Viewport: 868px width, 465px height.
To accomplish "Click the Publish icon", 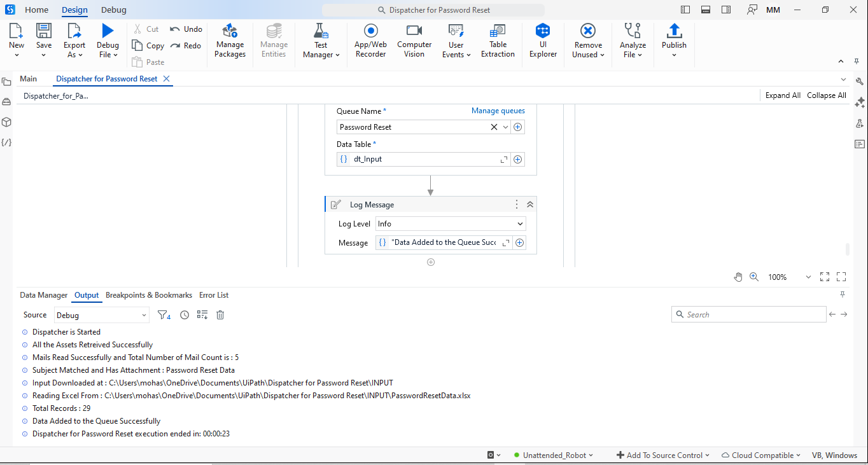I will point(674,31).
